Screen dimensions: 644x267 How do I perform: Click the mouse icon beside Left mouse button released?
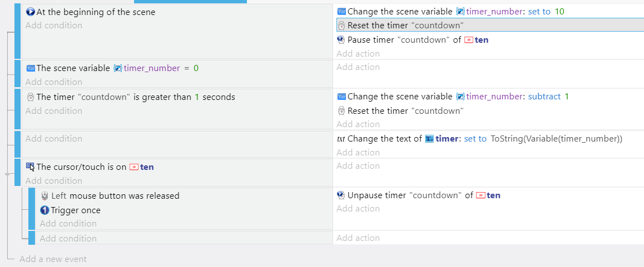point(44,195)
